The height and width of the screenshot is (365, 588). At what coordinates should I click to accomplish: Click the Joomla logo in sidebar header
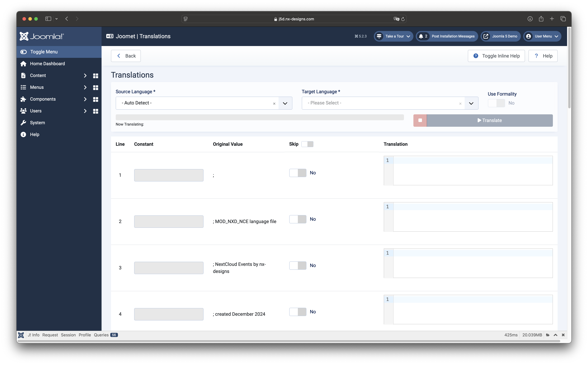pos(41,36)
